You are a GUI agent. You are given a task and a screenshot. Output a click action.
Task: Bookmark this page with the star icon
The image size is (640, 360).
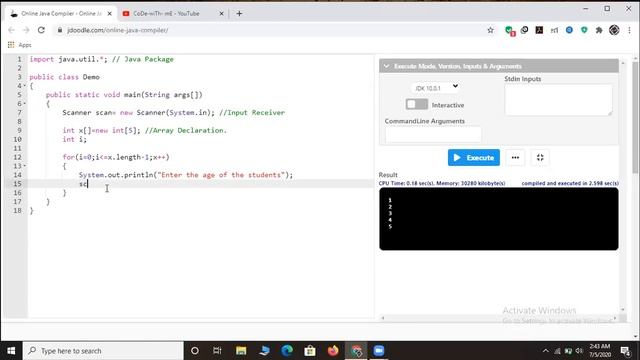click(490, 30)
